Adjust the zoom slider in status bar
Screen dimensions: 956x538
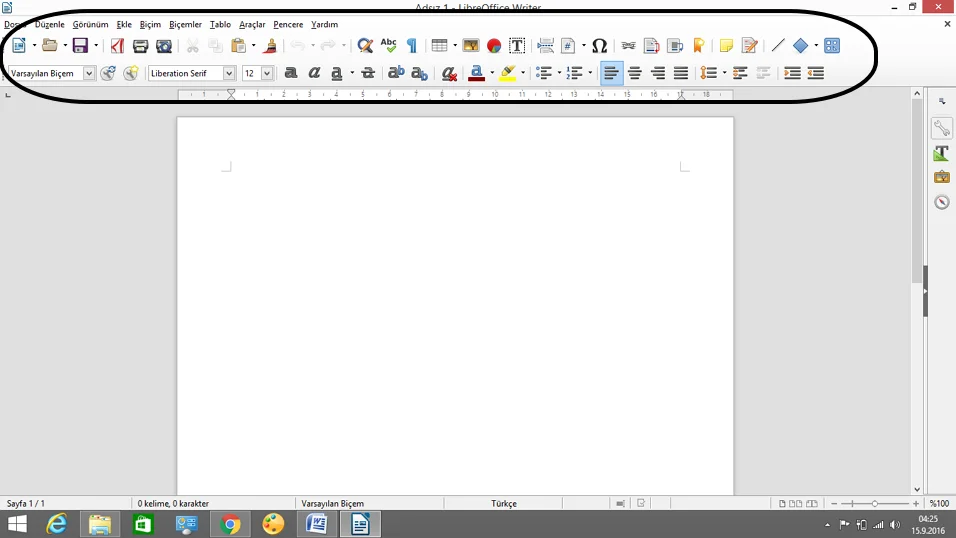click(875, 503)
